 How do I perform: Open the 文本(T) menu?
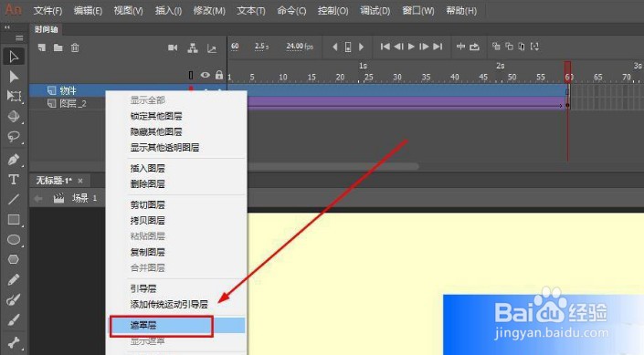pos(251,11)
